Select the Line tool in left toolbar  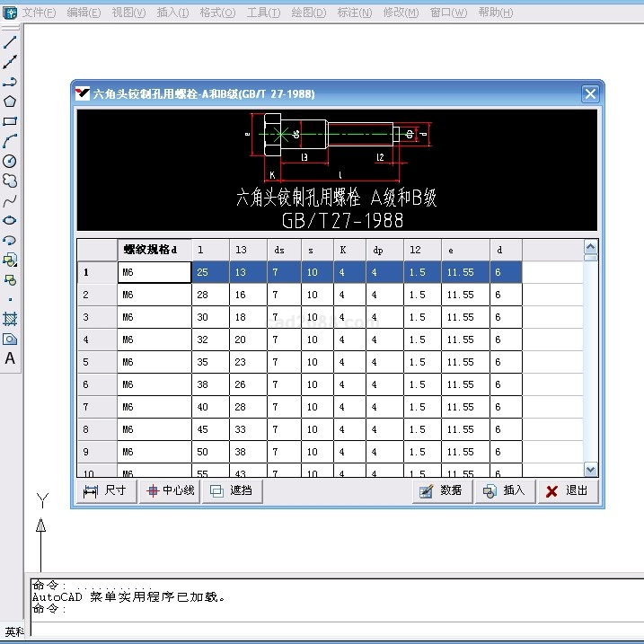click(10, 42)
